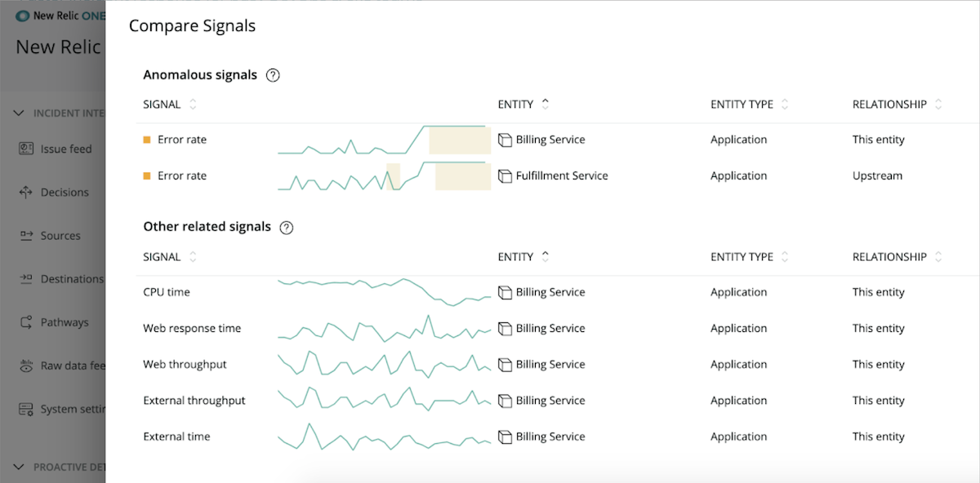980x483 pixels.
Task: Click orange marker of Fulfillment Service Error rate
Action: (147, 176)
